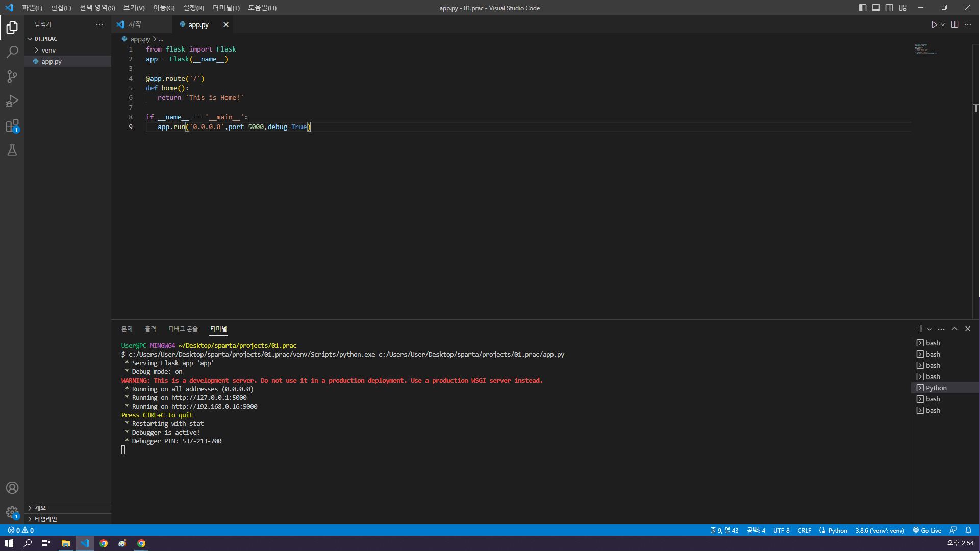The width and height of the screenshot is (980, 553).
Task: Select the Python terminal in the list
Action: (x=945, y=388)
